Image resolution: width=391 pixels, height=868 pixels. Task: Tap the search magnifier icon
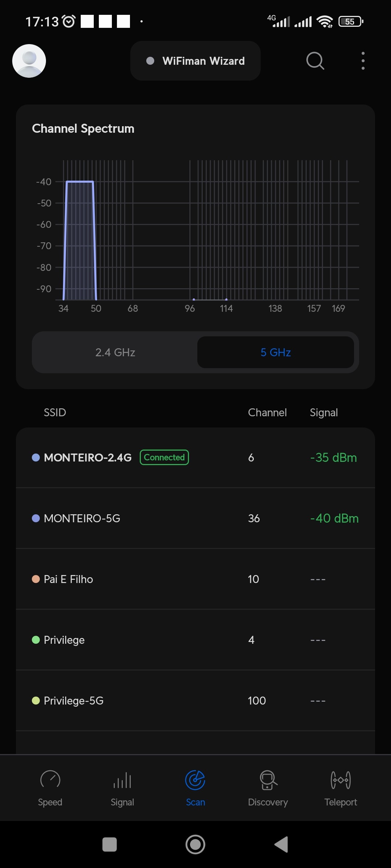coord(315,61)
